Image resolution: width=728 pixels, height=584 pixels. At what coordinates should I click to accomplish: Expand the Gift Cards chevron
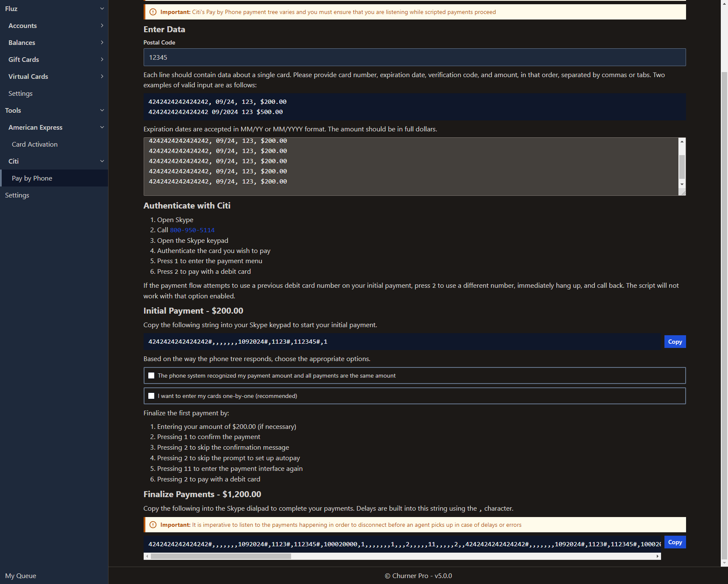[x=102, y=59]
